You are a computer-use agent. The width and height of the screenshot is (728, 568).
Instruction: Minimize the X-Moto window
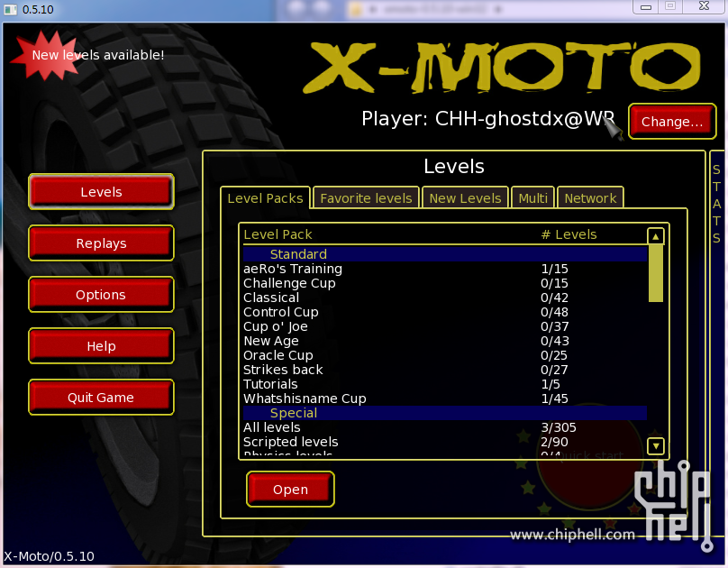(x=646, y=6)
